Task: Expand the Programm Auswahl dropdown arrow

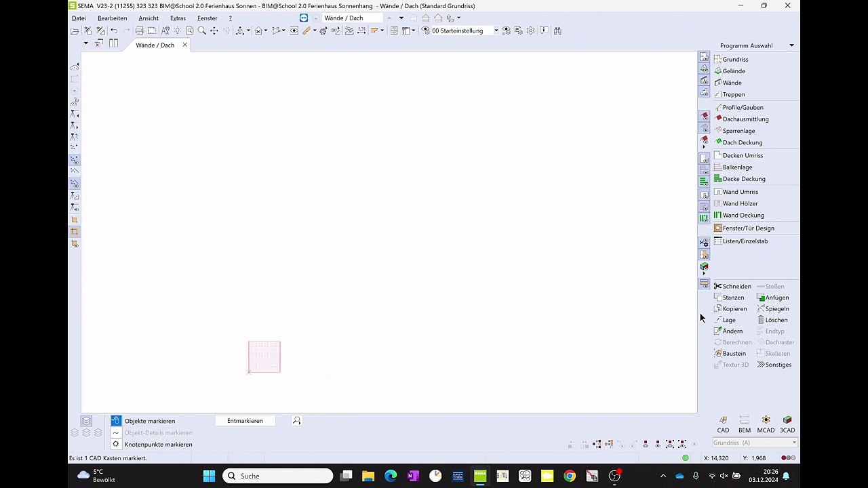Action: pyautogui.click(x=791, y=45)
